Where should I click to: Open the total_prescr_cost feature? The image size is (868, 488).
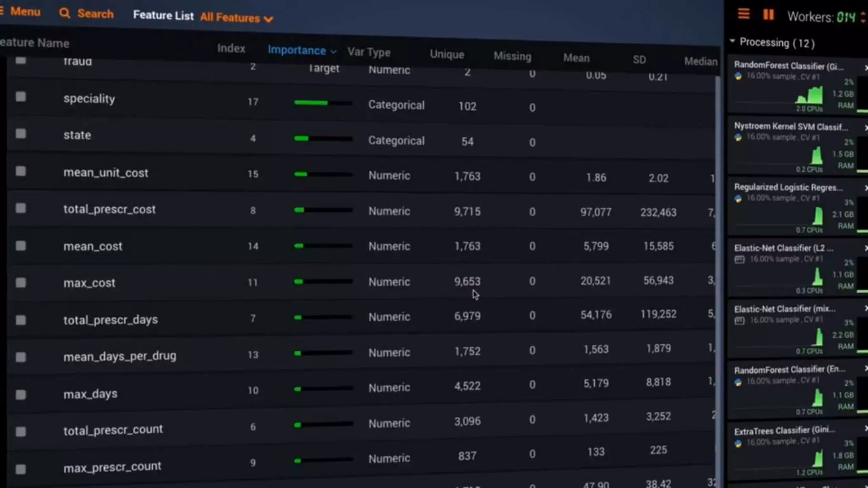click(x=109, y=209)
